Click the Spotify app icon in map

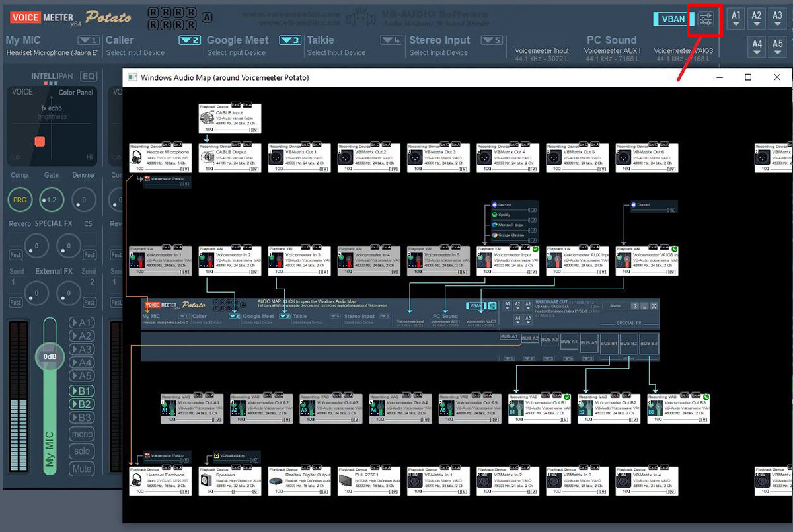click(494, 215)
